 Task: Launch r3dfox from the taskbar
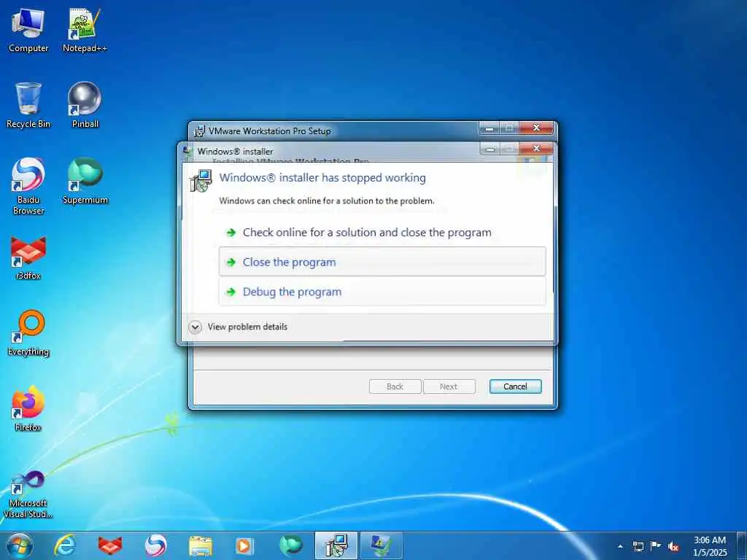110,545
